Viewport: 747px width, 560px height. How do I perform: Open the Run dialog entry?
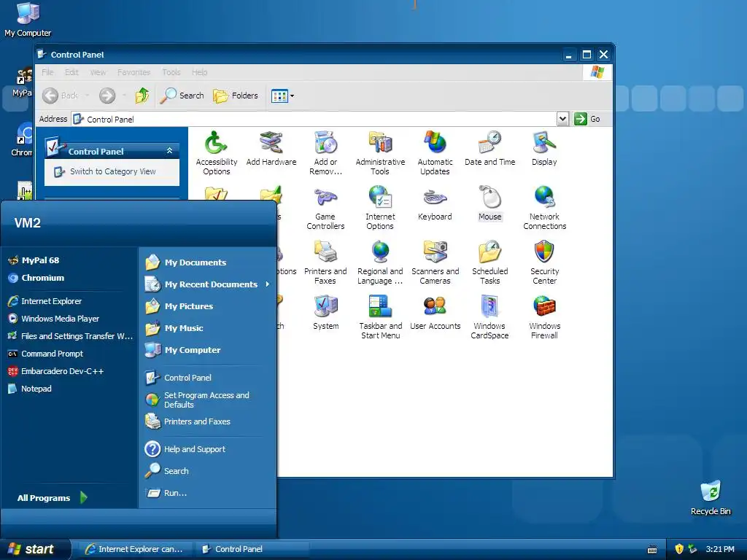166,493
